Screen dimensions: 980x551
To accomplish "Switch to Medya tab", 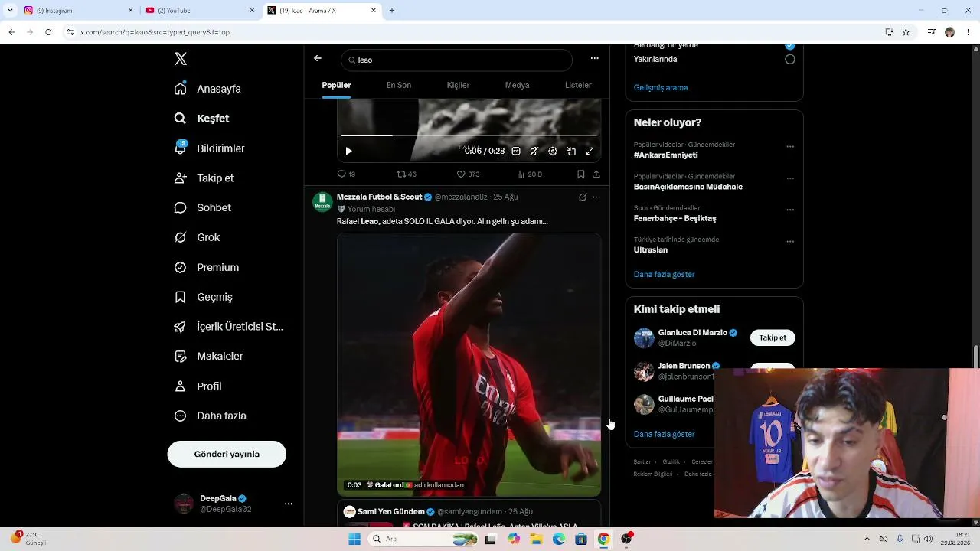I will click(518, 85).
